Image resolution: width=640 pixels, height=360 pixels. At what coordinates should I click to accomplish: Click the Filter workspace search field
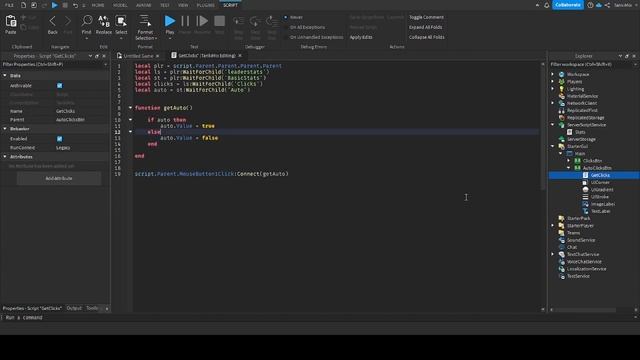coord(593,64)
